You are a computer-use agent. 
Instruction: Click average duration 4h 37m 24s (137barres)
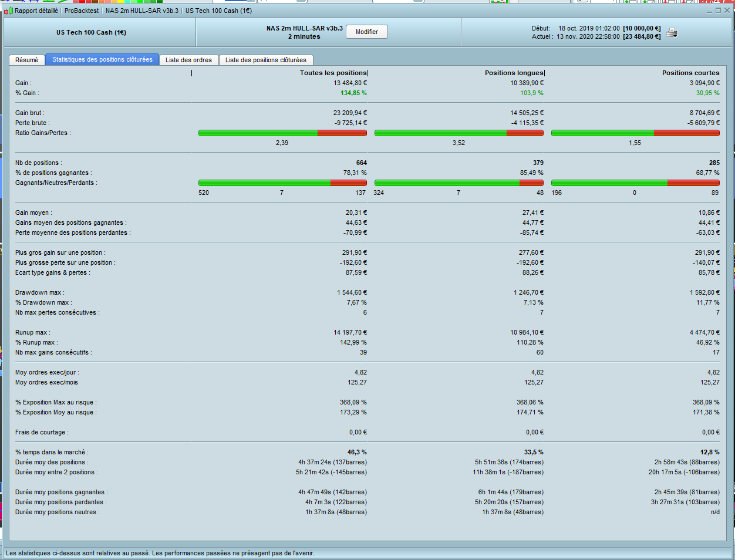(332, 462)
